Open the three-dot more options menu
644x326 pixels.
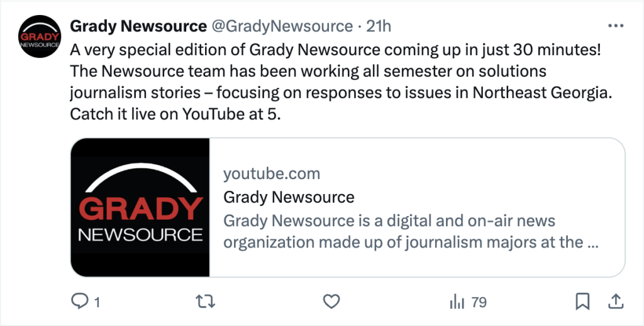tap(614, 26)
